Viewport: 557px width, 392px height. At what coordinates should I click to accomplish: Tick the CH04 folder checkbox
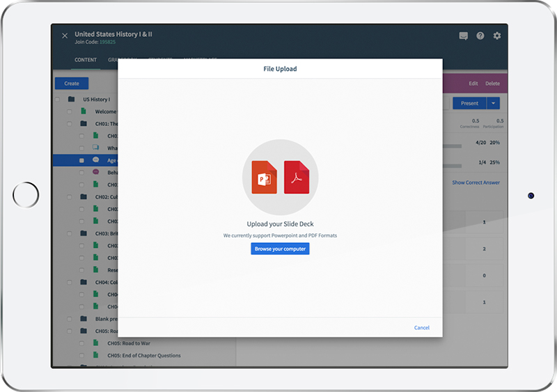point(69,282)
